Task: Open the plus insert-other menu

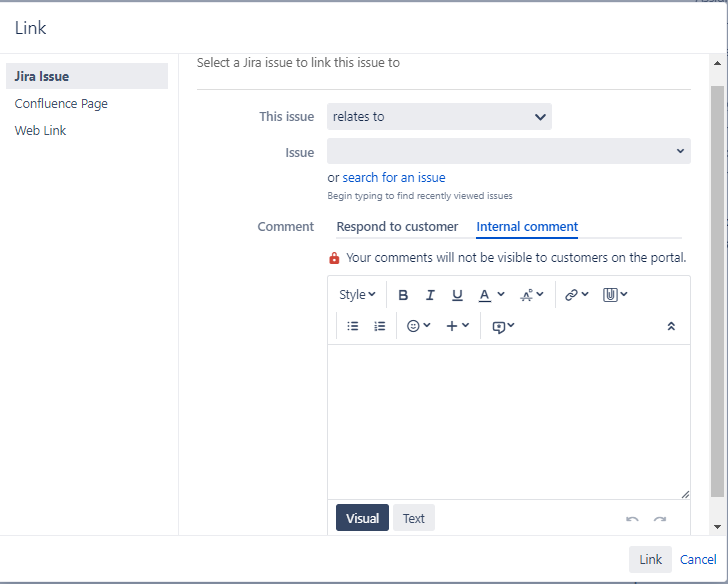Action: (x=457, y=326)
